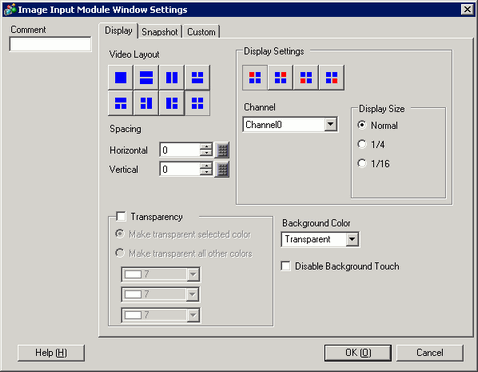The image size is (478, 372).
Task: Choose the two horizontal rows video layout
Action: point(146,78)
